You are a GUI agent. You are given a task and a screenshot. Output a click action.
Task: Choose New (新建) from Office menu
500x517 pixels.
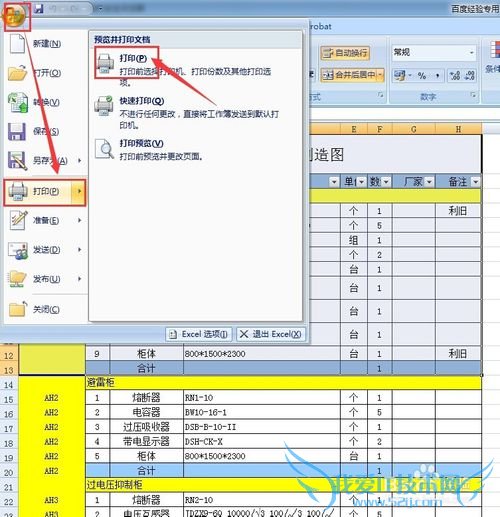[45, 44]
